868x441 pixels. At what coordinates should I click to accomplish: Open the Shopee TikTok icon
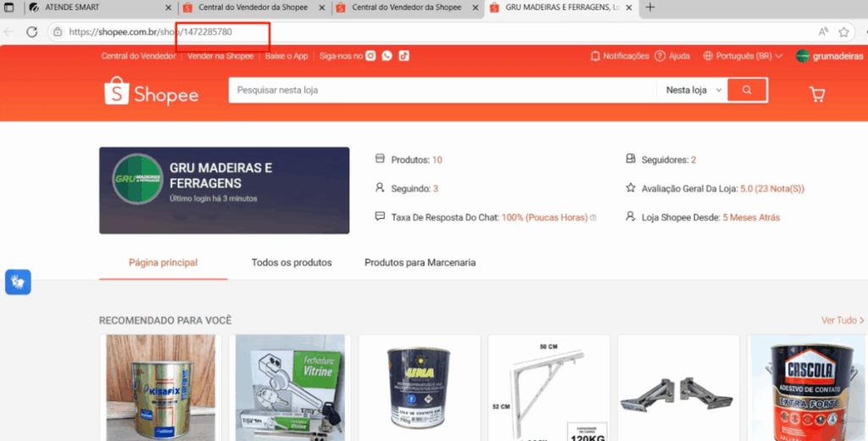point(404,56)
